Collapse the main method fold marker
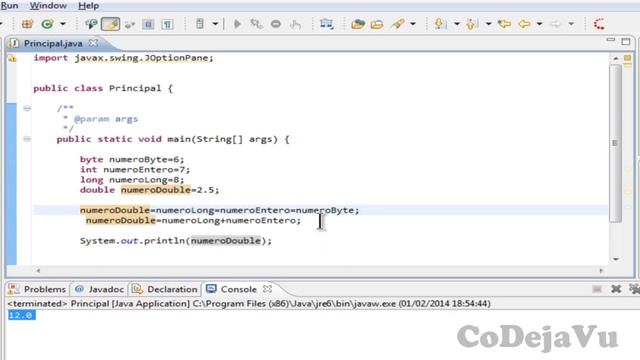The height and width of the screenshot is (360, 640). coord(27,139)
